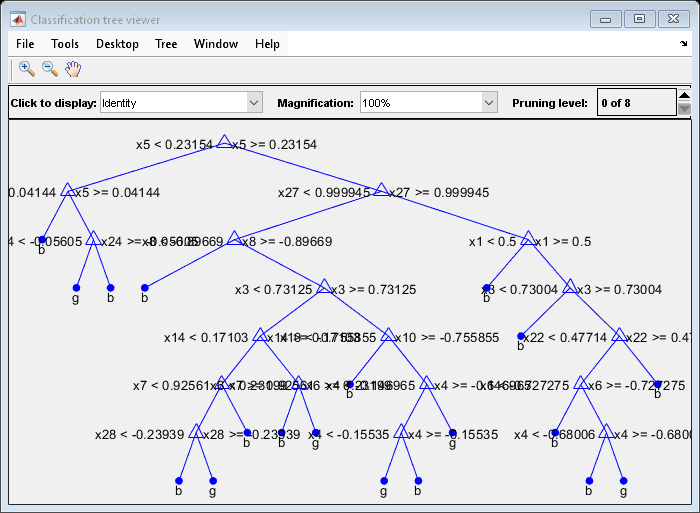Maximize the Classification tree viewer window

639,19
